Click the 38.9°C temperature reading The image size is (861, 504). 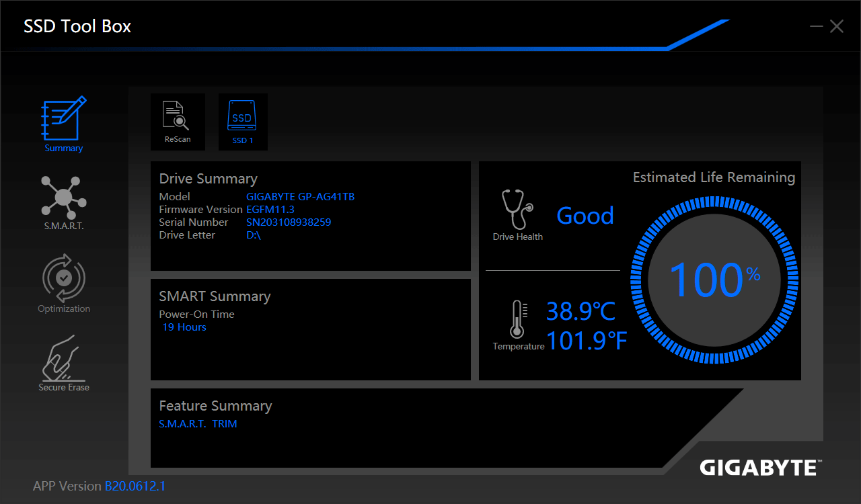point(581,312)
